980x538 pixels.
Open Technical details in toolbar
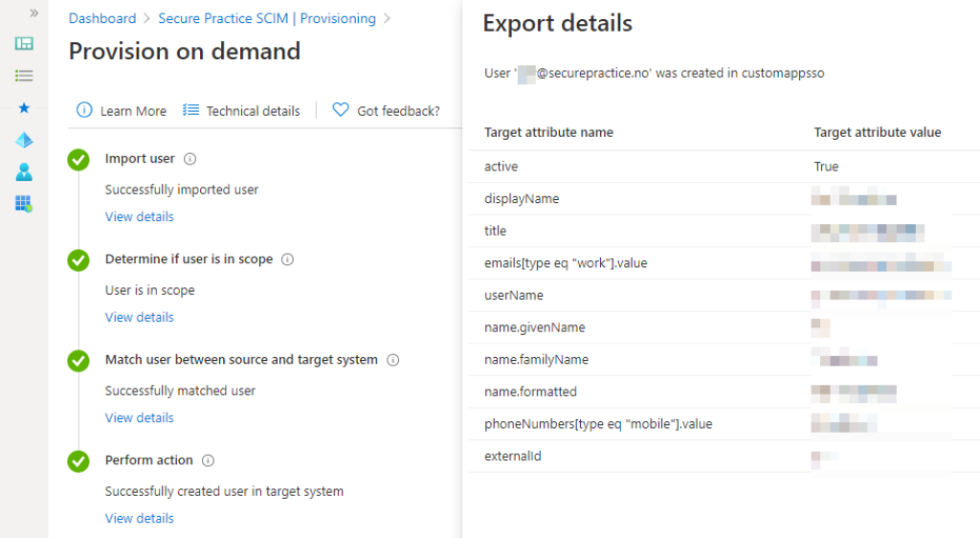tap(241, 111)
